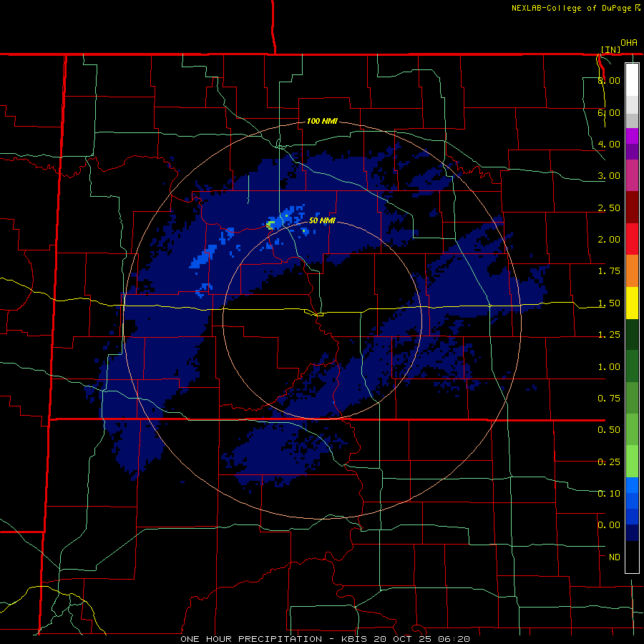Select the yellow swatch above 1.50
Image resolution: width=644 pixels, height=644 pixels.
click(x=632, y=303)
